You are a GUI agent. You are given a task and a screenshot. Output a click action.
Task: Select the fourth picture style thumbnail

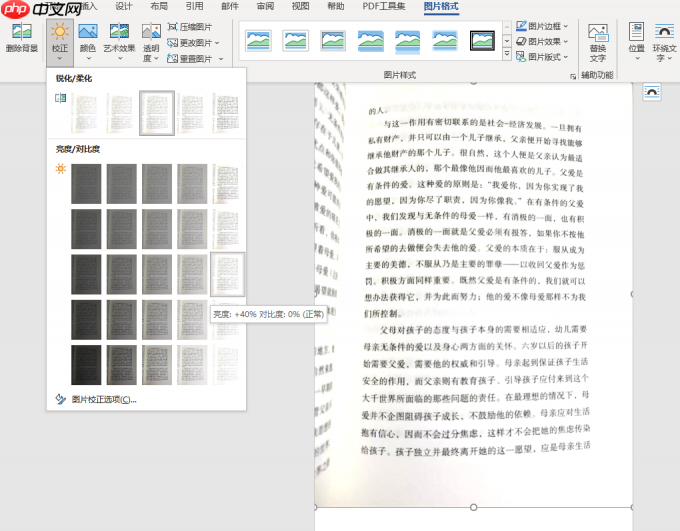click(x=370, y=41)
